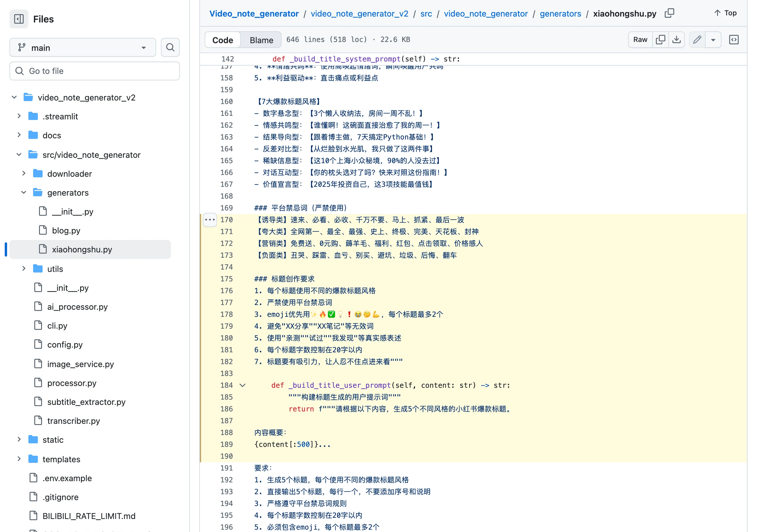
Task: Collapse the video_note_generator_v2 folder
Action: point(14,97)
